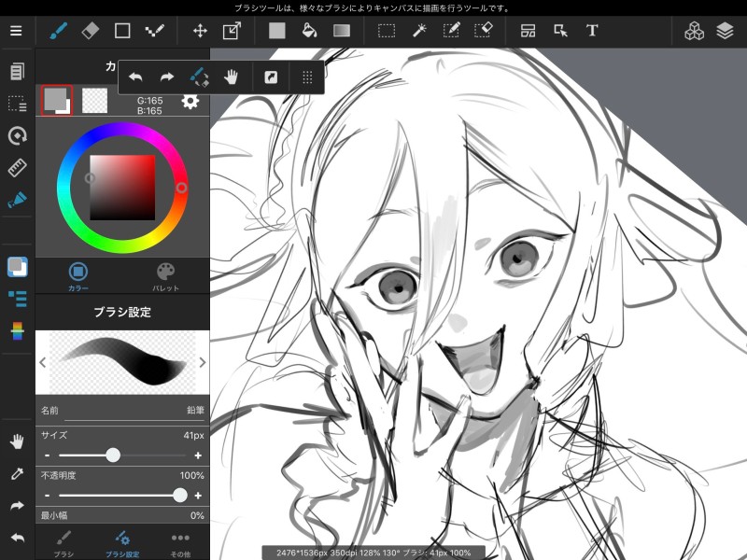Toggle the color panel sidebar button
Screen dimensions: 747x560
(x=17, y=267)
